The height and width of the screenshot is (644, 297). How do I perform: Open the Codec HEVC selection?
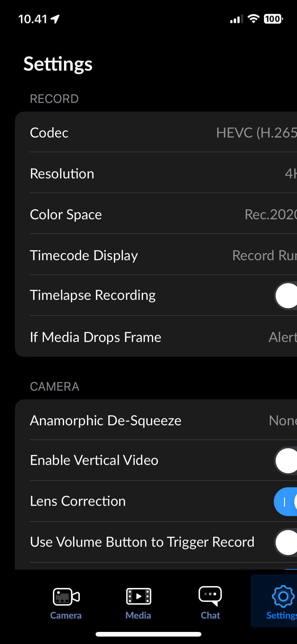point(156,132)
